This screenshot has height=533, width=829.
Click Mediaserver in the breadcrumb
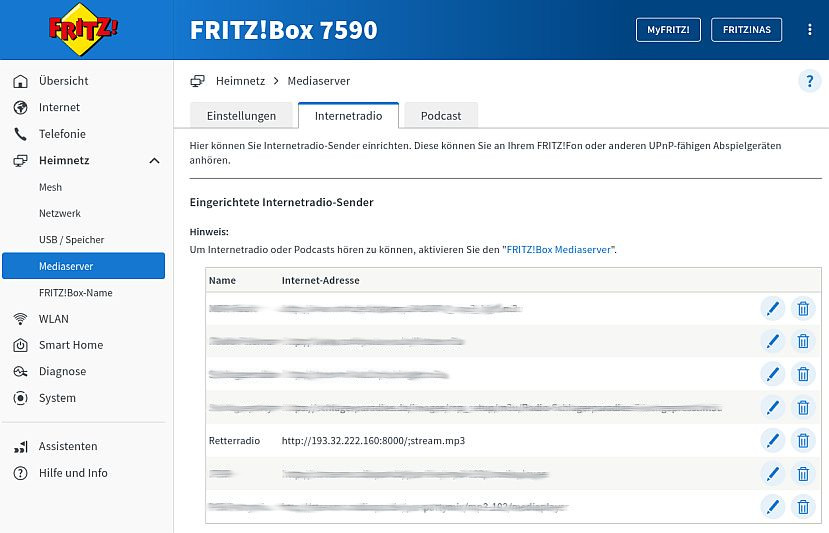[x=319, y=81]
